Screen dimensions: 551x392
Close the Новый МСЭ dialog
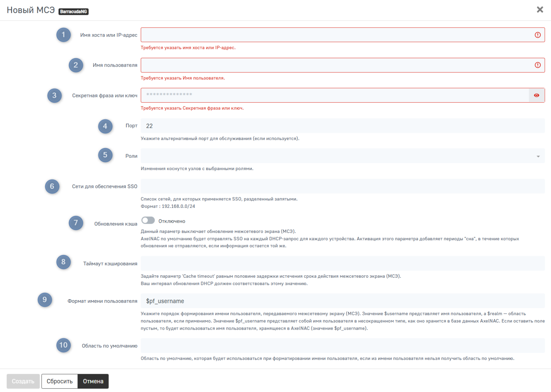540,10
